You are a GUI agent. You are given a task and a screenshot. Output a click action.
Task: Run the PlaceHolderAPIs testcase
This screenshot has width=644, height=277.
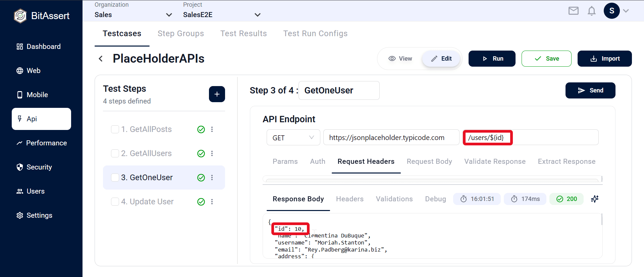pyautogui.click(x=492, y=59)
